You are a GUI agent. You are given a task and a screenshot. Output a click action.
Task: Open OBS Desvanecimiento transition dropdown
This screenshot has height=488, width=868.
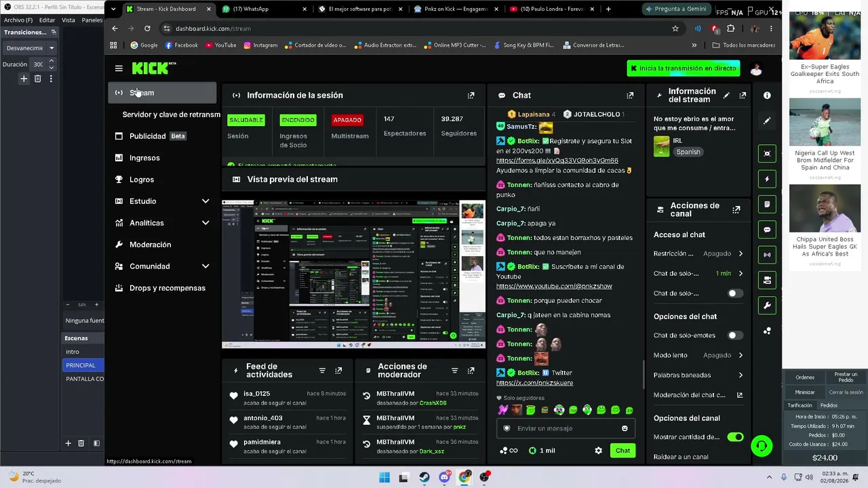point(31,48)
